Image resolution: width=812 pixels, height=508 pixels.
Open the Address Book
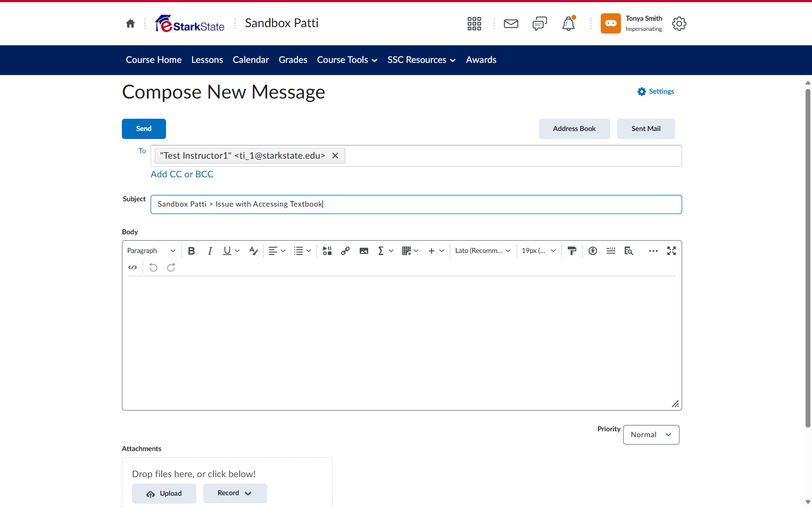[x=574, y=129]
